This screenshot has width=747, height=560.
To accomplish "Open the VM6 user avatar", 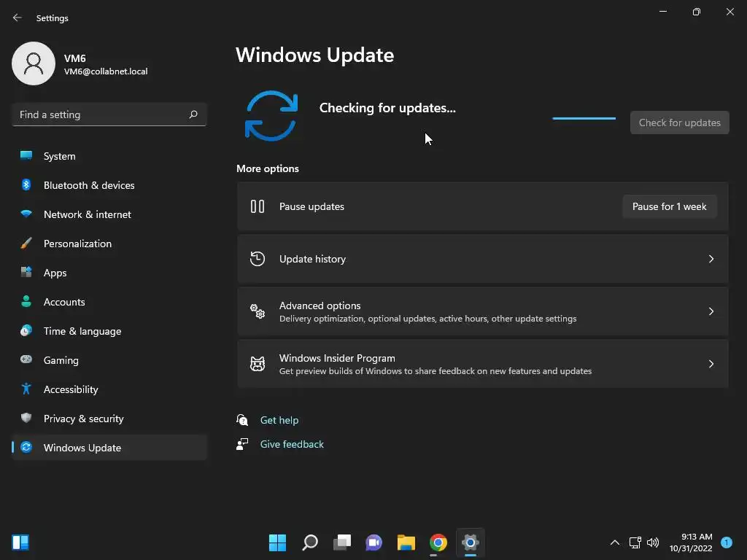I will [x=34, y=63].
